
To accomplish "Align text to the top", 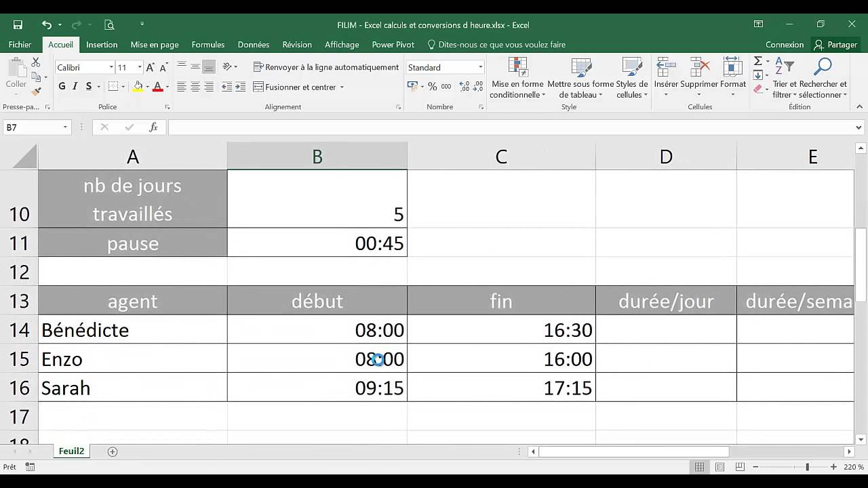I will click(x=182, y=66).
